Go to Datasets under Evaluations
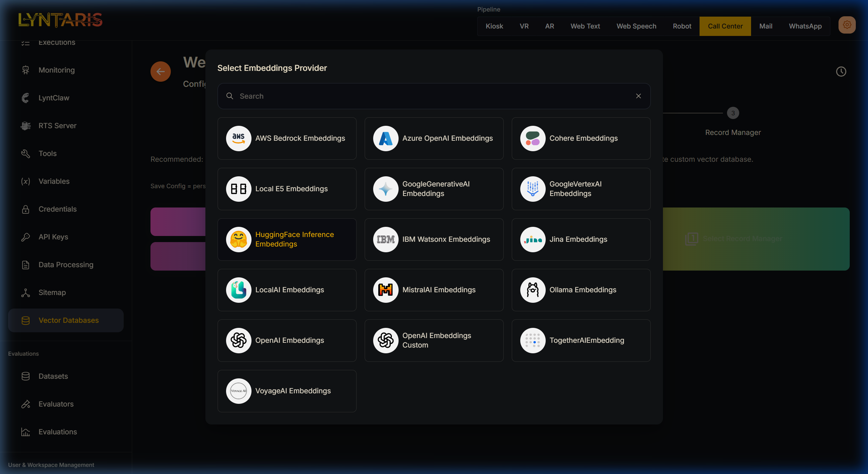Screen dimensions: 868x474 pos(66,376)
